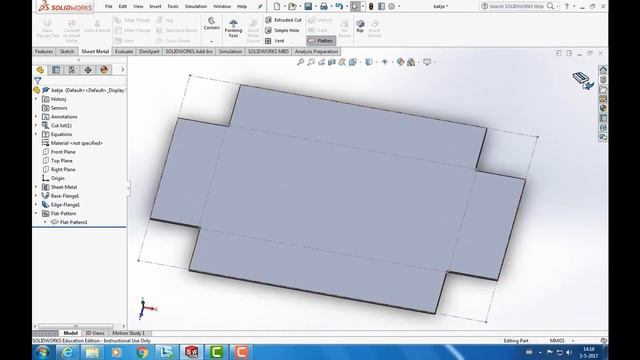Switch to the SOLIDWORKS MBD tab
Image resolution: width=640 pixels, height=360 pixels.
(x=268, y=51)
